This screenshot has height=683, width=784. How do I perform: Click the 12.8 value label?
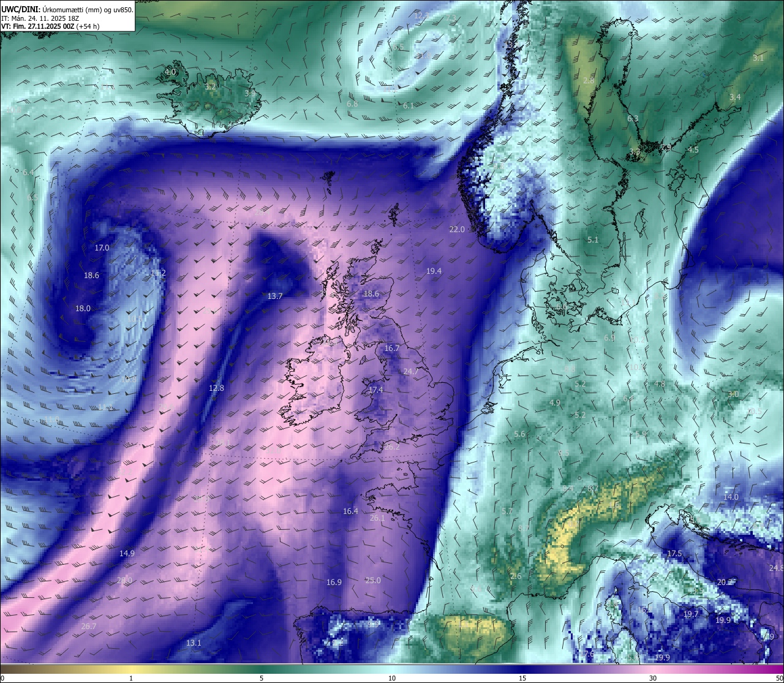[x=216, y=388]
